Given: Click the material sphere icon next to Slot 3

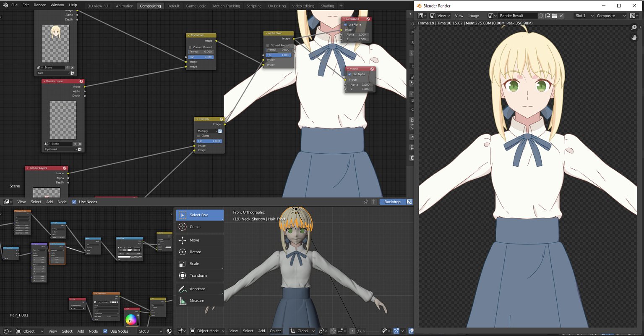Looking at the screenshot, I should [x=169, y=331].
